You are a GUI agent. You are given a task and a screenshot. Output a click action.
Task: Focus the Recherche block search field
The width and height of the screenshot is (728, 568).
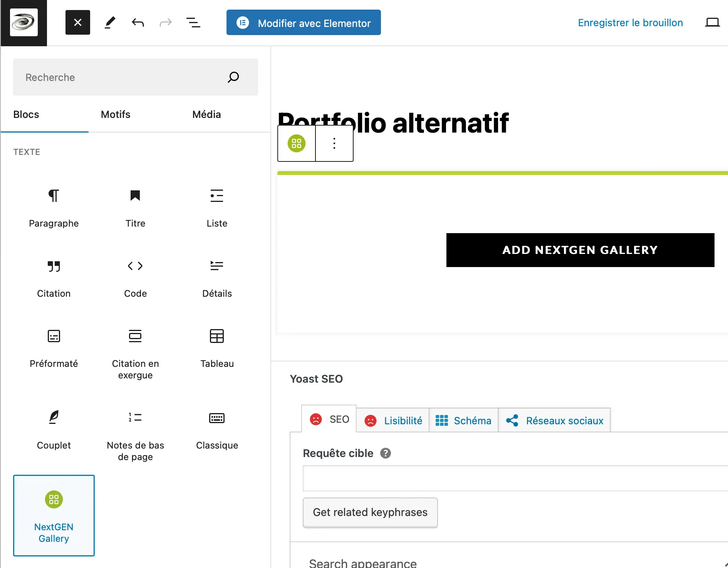pos(123,77)
